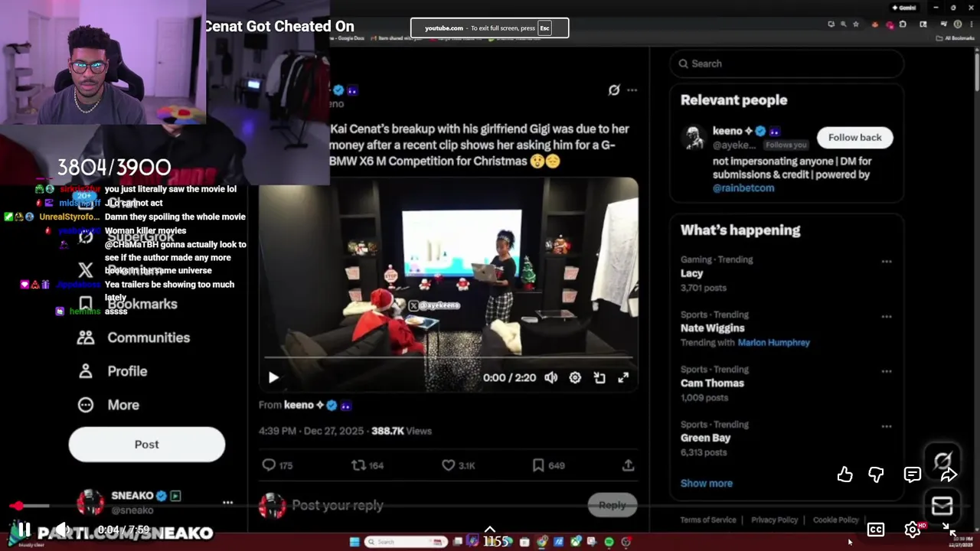Open More in X sidebar
Screen dimensions: 980x551
coord(108,405)
